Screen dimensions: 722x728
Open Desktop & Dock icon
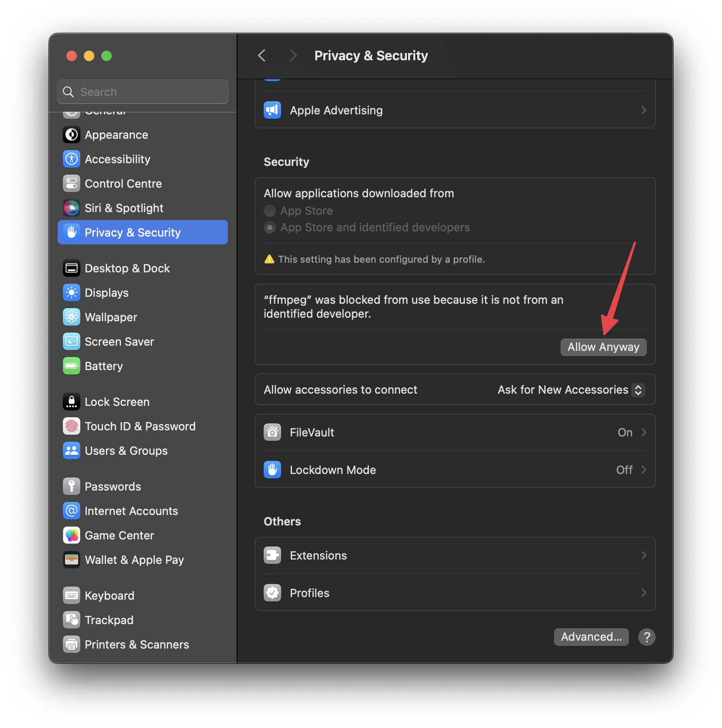[x=72, y=268]
